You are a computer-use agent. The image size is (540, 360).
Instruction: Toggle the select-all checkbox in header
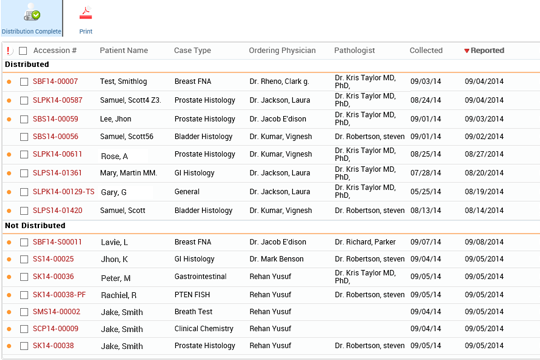point(23,51)
